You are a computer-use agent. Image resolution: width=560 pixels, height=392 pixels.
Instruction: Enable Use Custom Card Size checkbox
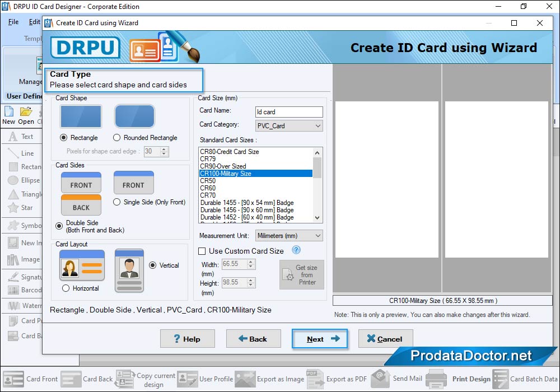[x=202, y=251]
